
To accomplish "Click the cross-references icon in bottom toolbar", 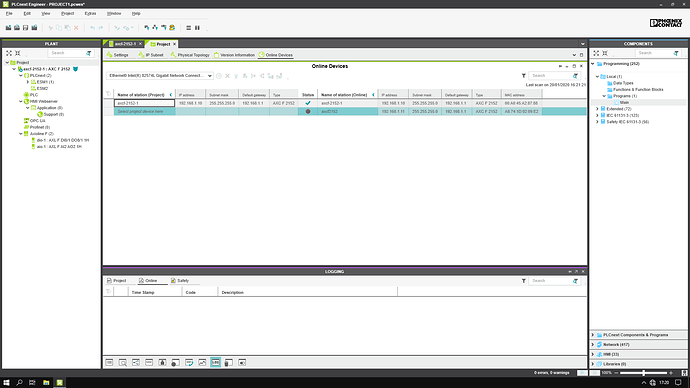I will point(136,362).
